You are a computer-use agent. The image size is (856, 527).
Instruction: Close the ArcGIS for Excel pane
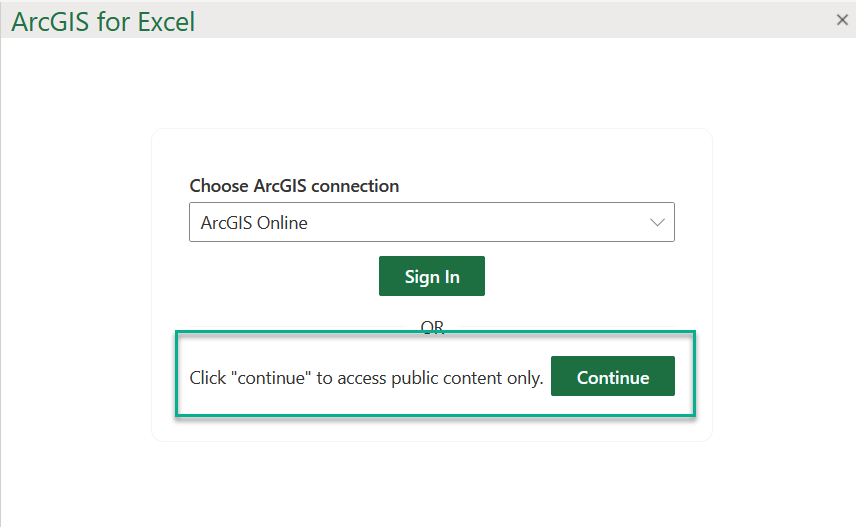point(842,20)
